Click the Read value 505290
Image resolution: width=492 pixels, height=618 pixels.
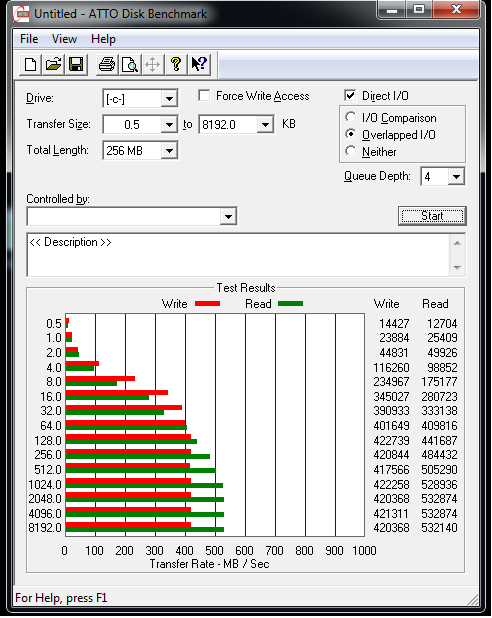tap(439, 469)
